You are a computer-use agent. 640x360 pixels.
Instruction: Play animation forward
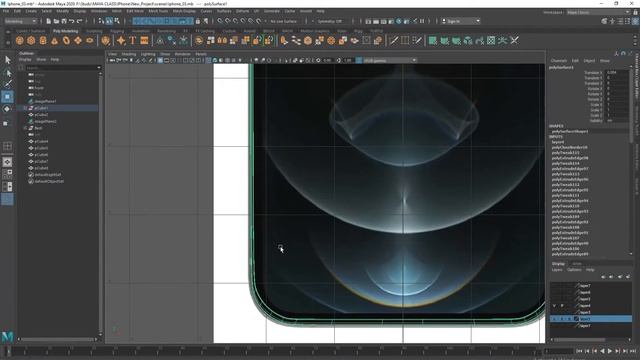pos(610,351)
